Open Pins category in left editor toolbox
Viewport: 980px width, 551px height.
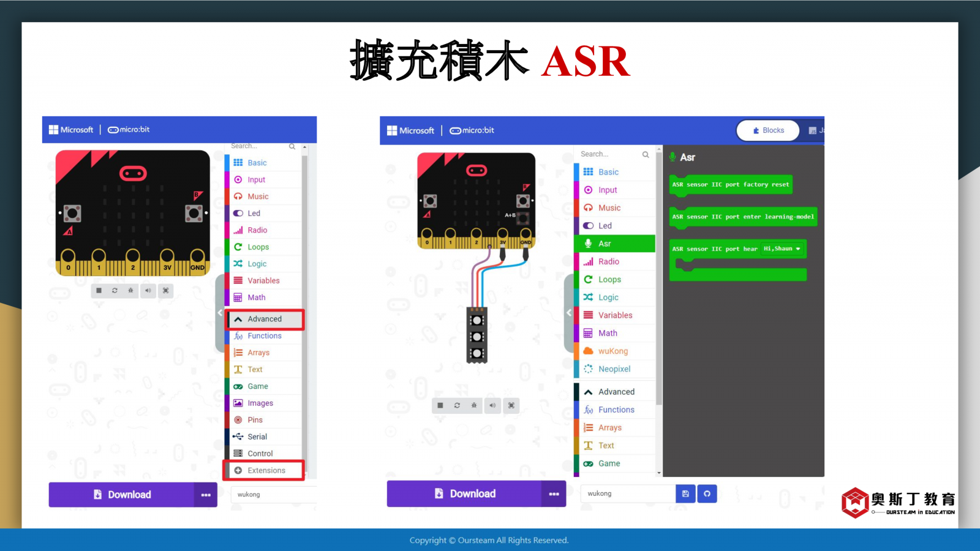pos(263,420)
